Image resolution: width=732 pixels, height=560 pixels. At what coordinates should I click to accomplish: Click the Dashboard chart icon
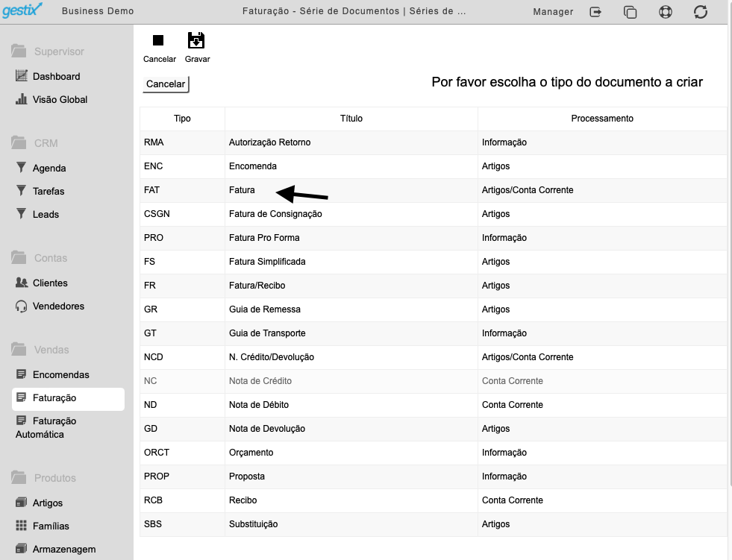click(x=22, y=75)
